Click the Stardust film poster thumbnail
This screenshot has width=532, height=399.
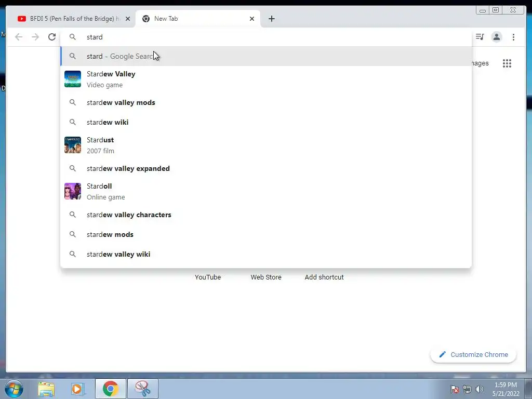click(x=73, y=145)
